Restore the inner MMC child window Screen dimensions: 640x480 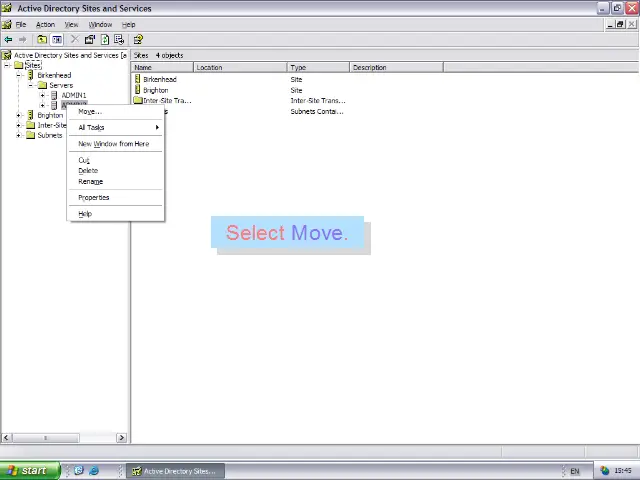coord(620,24)
